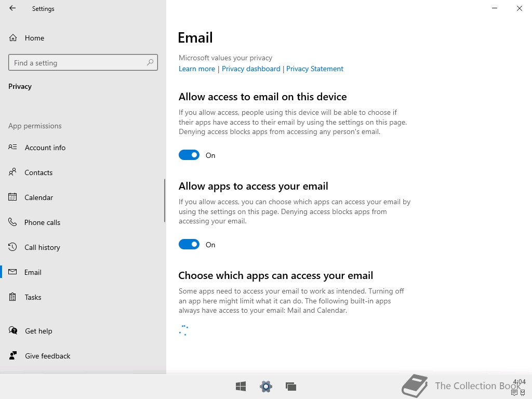Image resolution: width=532 pixels, height=399 pixels.
Task: Click the Give feedback person icon
Action: coord(13,355)
